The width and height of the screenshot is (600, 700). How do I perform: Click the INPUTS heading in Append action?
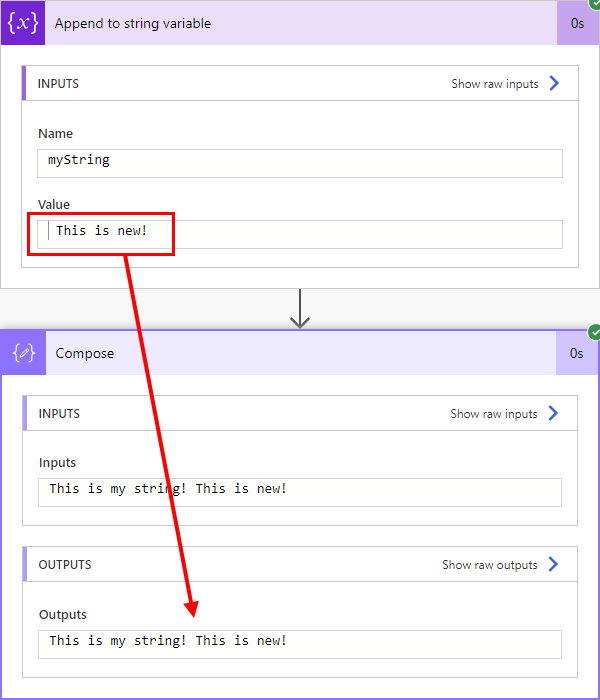point(58,84)
